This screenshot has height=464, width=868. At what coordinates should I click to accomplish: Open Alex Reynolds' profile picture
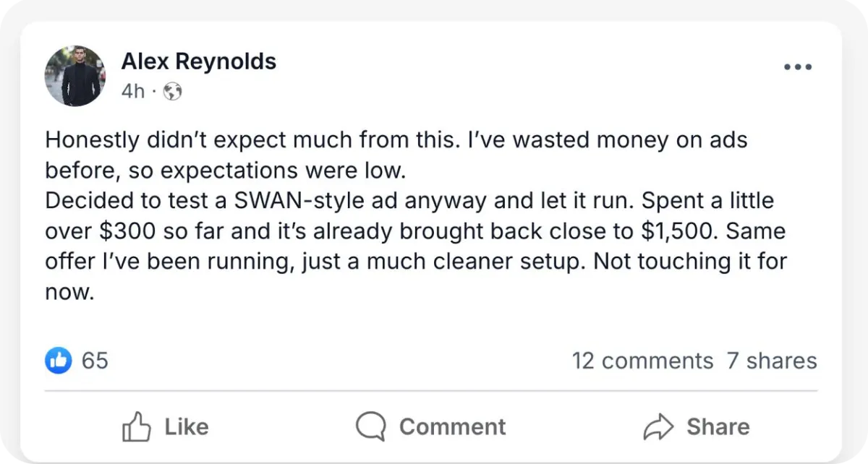(x=75, y=77)
